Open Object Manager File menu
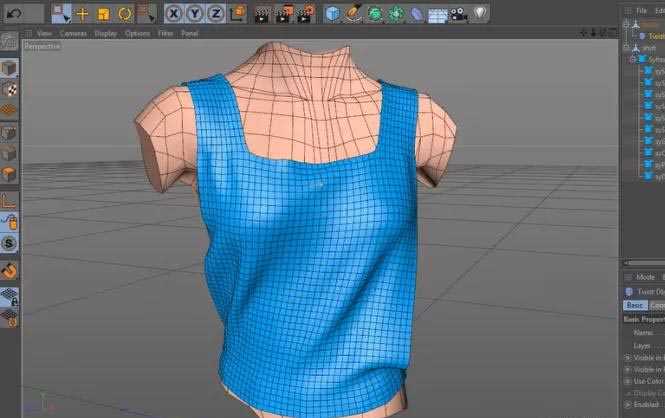This screenshot has width=665, height=418. 641,11
